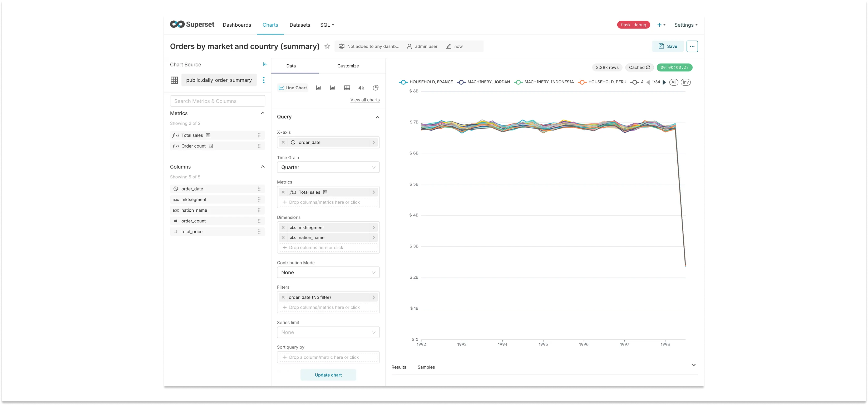Open options menu for public.daily_order_summary dataset
This screenshot has height=405, width=868.
click(264, 80)
